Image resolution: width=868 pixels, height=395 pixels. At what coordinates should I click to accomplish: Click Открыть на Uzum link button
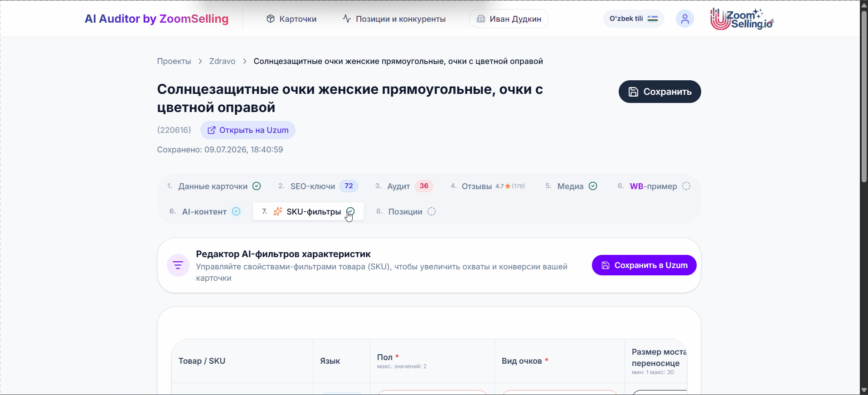(x=248, y=130)
